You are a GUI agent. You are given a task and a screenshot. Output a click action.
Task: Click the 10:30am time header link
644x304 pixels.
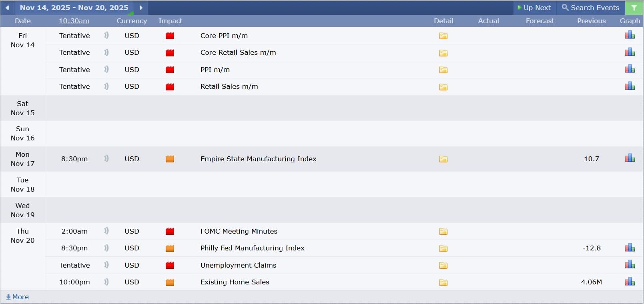(74, 21)
